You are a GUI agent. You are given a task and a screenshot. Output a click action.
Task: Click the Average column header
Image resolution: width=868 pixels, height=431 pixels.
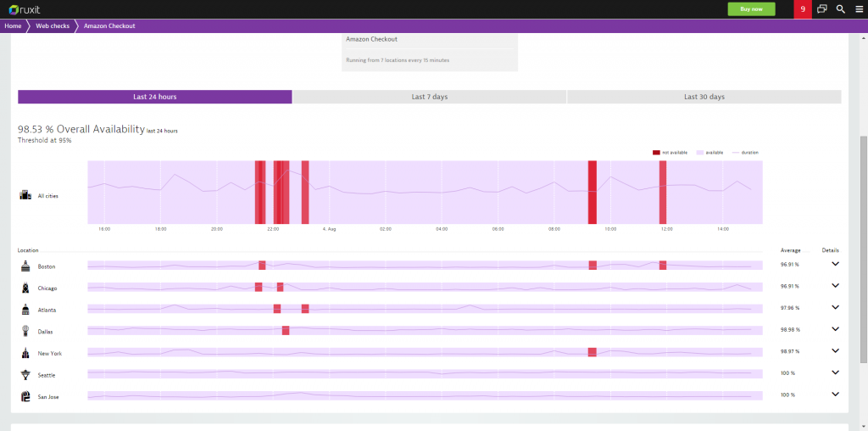click(791, 250)
